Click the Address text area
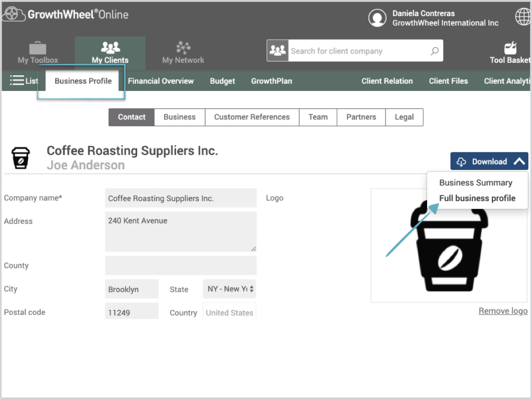This screenshot has width=532, height=399. (x=181, y=232)
